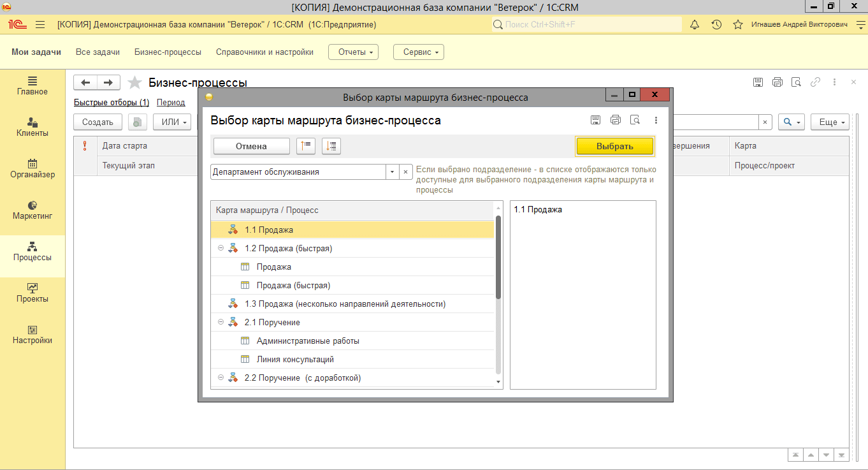Open Еще dropdown menu
Screen dimensions: 868x470
click(x=831, y=122)
